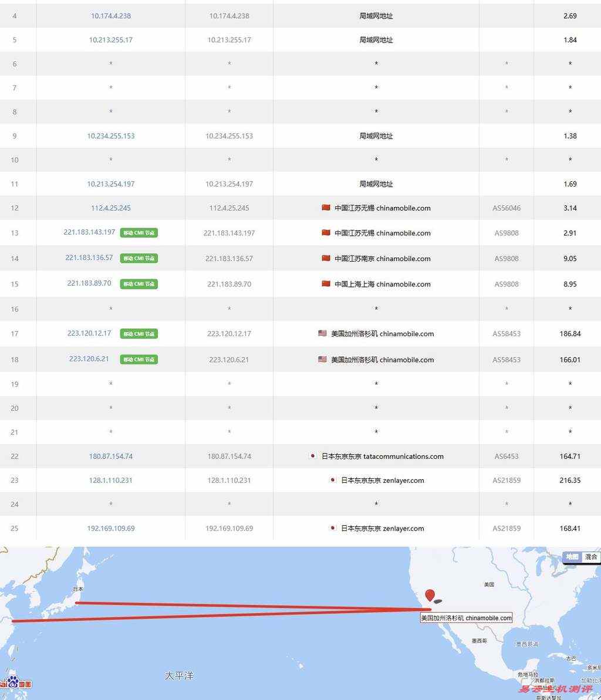This screenshot has height=700, width=601.
Task: Select hop number 25
Action: tap(15, 528)
